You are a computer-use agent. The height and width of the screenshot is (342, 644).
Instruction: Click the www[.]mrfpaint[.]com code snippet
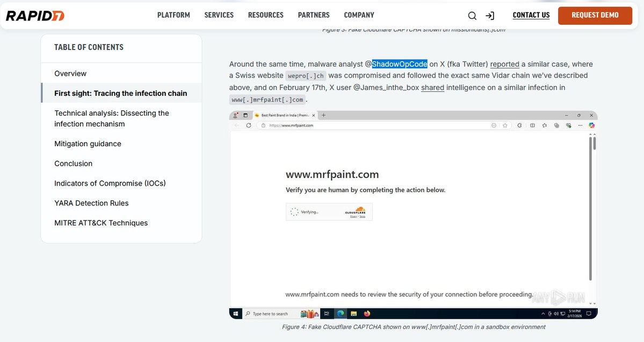[267, 99]
